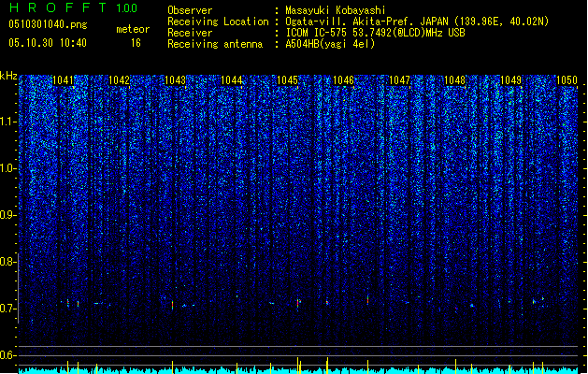The height and width of the screenshot is (374, 588).
Task: Click the date stamp 05.10.30 10:40
Action: coord(48,43)
